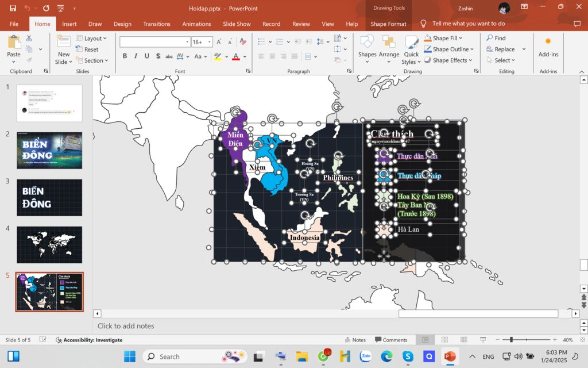The image size is (588, 368).
Task: Click Accessibility: Investigate in status bar
Action: (x=88, y=340)
